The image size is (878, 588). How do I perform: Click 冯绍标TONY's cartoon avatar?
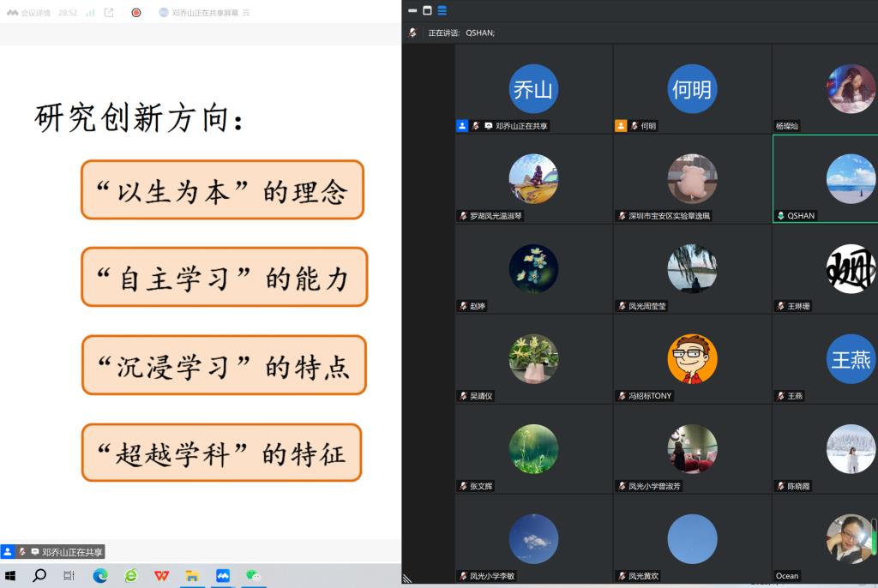pyautogui.click(x=692, y=359)
